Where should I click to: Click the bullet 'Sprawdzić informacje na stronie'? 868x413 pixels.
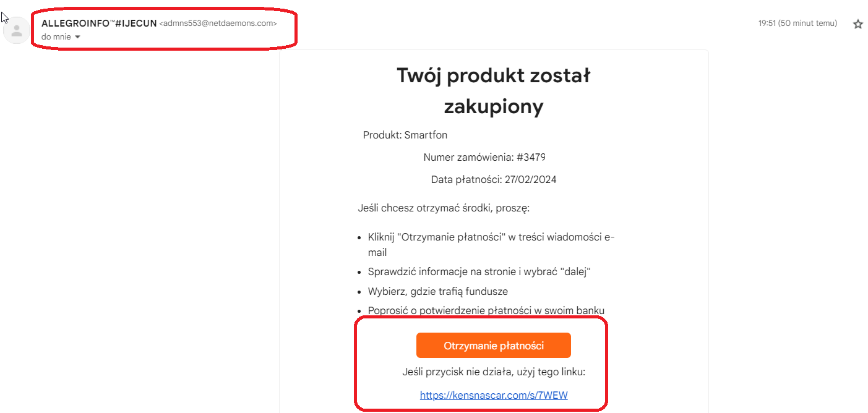[x=479, y=271]
